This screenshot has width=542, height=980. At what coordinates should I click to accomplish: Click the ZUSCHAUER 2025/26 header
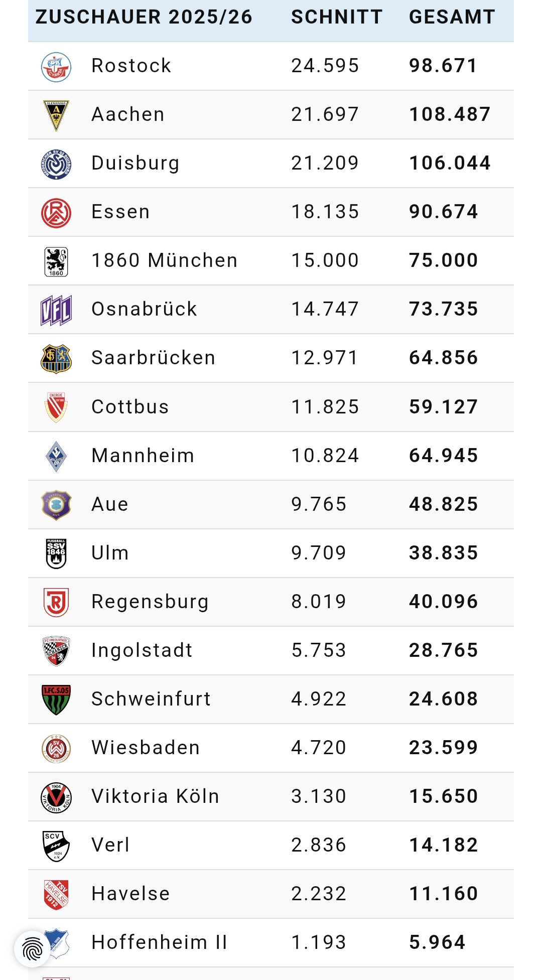(x=144, y=17)
